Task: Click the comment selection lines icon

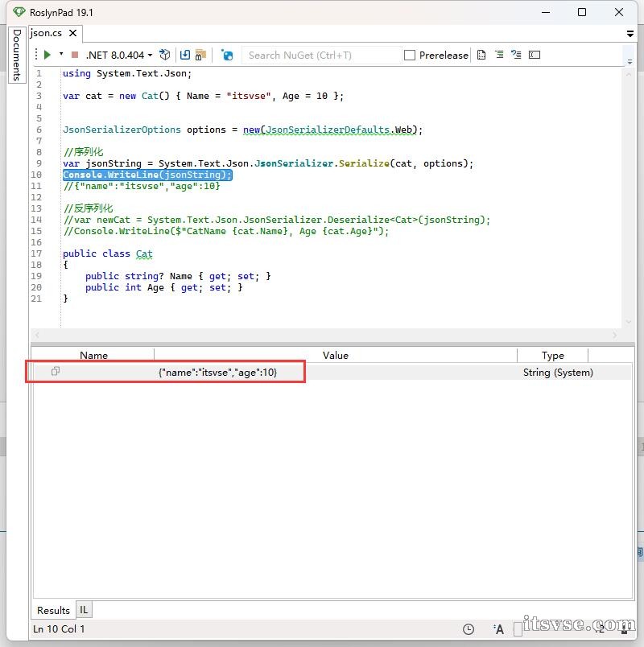Action: click(499, 55)
